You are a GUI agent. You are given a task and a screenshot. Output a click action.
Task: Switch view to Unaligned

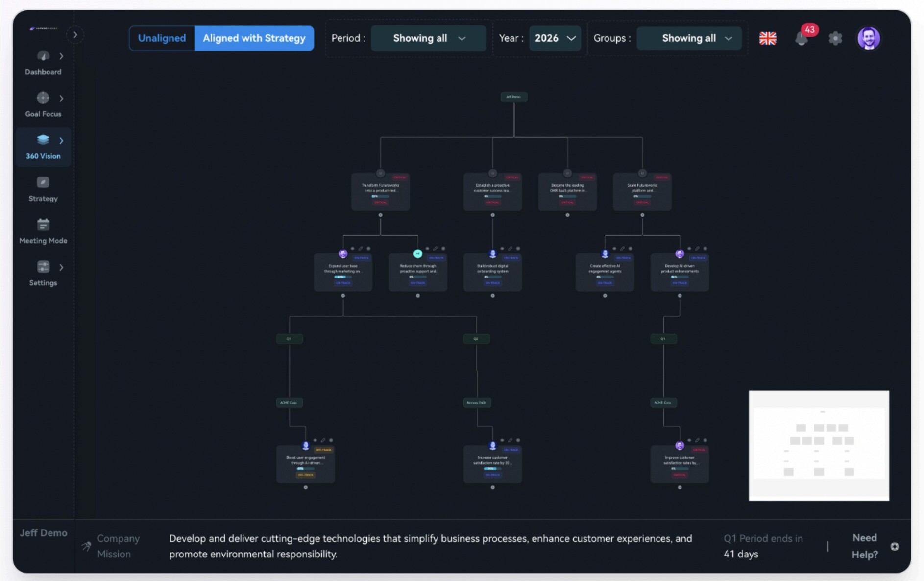click(x=162, y=38)
